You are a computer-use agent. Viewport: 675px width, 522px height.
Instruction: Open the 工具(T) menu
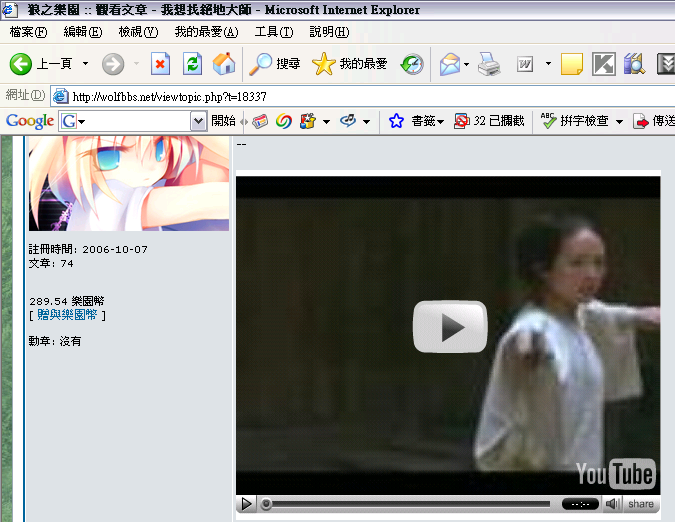click(x=274, y=32)
